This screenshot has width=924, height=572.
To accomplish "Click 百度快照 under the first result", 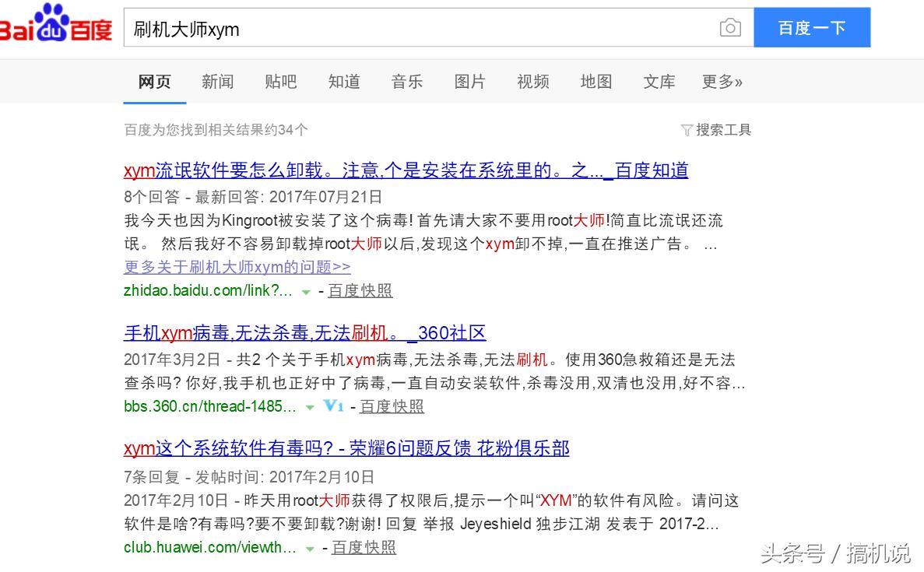I will [360, 290].
